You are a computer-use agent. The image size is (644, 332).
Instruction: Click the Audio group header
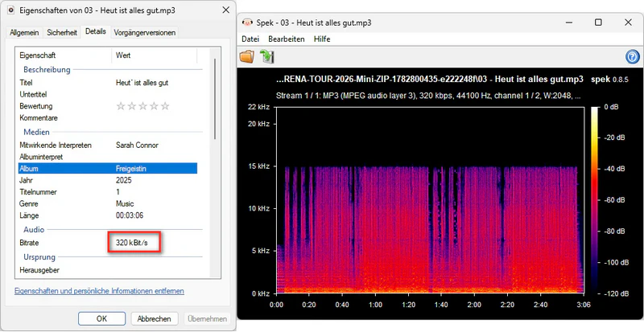(34, 230)
